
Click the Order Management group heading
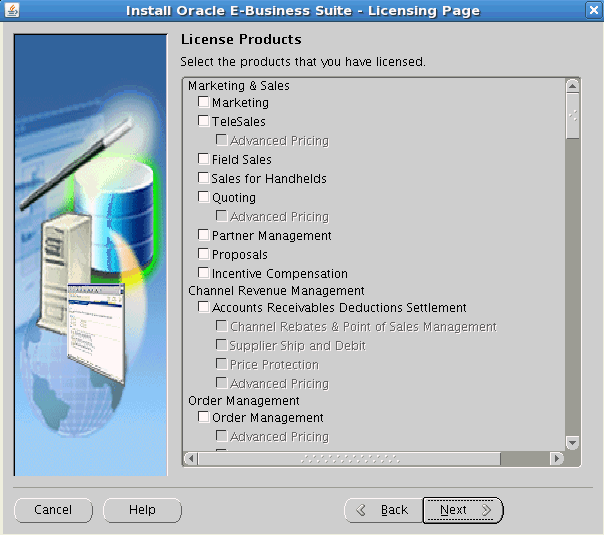[243, 401]
